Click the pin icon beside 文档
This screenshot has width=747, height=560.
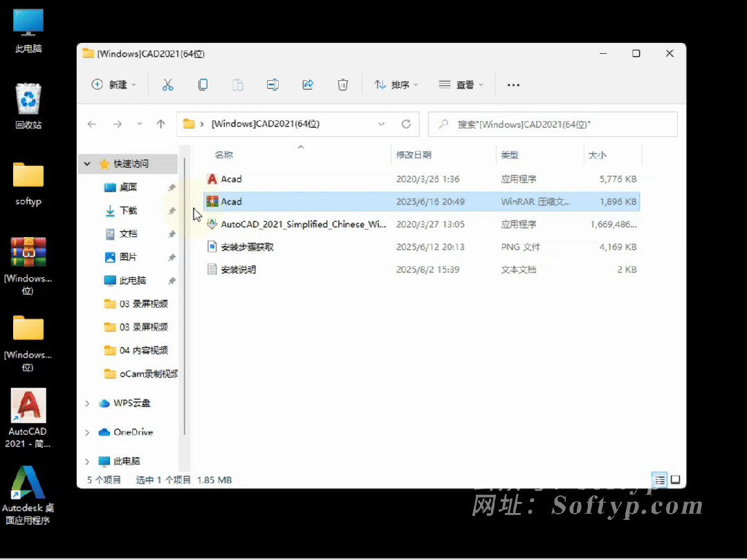tap(172, 234)
